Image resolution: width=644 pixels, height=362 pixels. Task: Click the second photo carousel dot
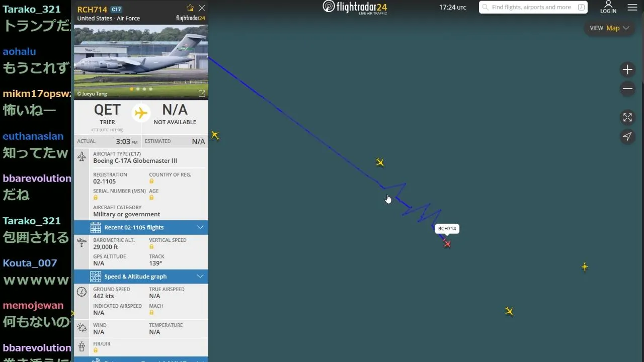(138, 89)
